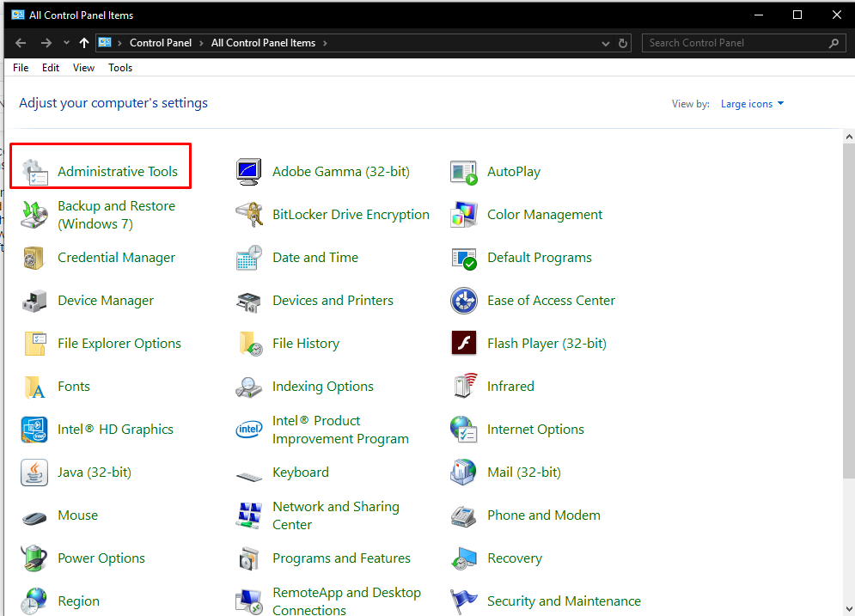Click the Infrared icon
This screenshot has height=616, width=855.
pyautogui.click(x=465, y=386)
